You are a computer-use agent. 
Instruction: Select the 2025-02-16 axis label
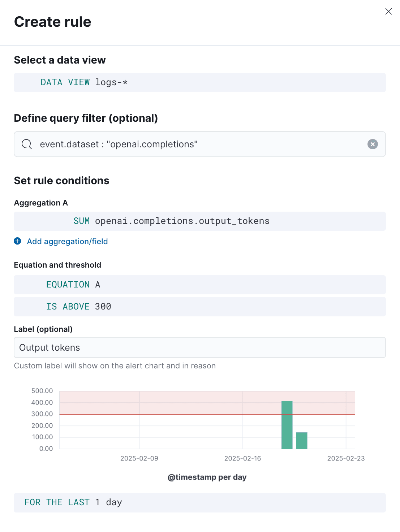click(x=242, y=458)
